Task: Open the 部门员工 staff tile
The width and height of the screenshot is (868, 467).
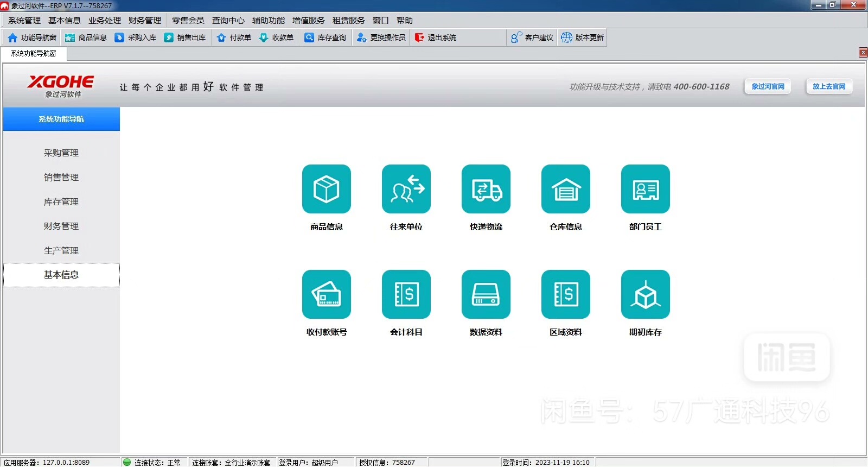Action: [645, 189]
